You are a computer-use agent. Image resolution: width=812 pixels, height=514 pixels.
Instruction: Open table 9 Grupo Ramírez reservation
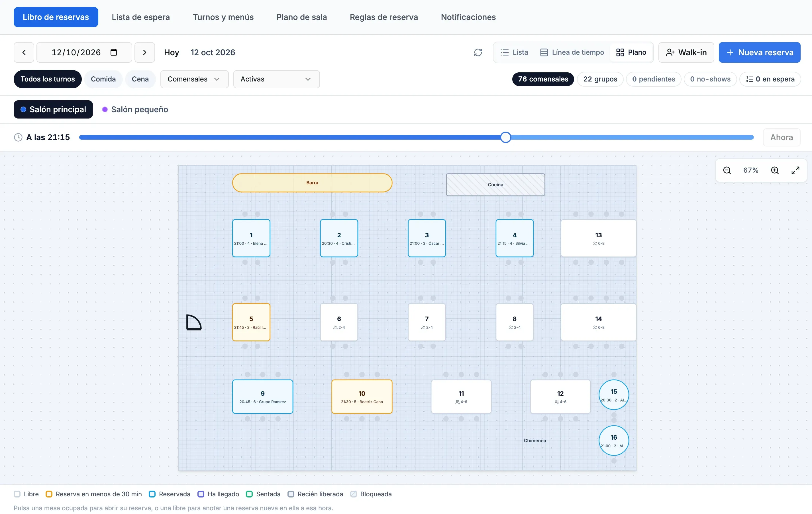click(x=262, y=397)
